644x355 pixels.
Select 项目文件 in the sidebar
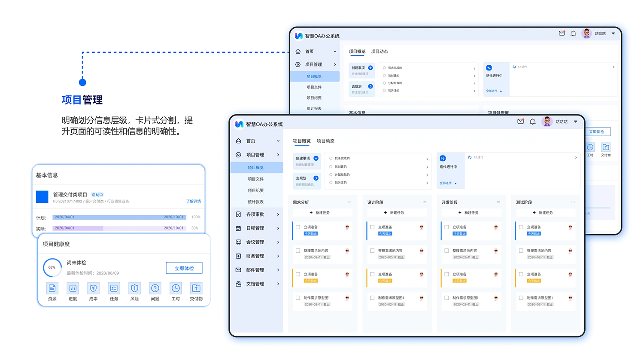click(255, 179)
